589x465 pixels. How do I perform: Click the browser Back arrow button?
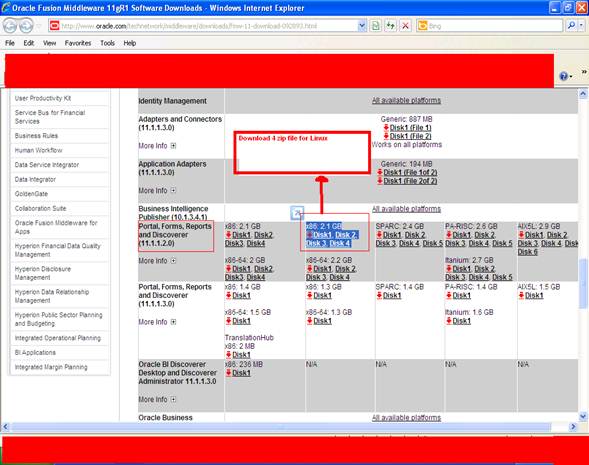pyautogui.click(x=10, y=26)
